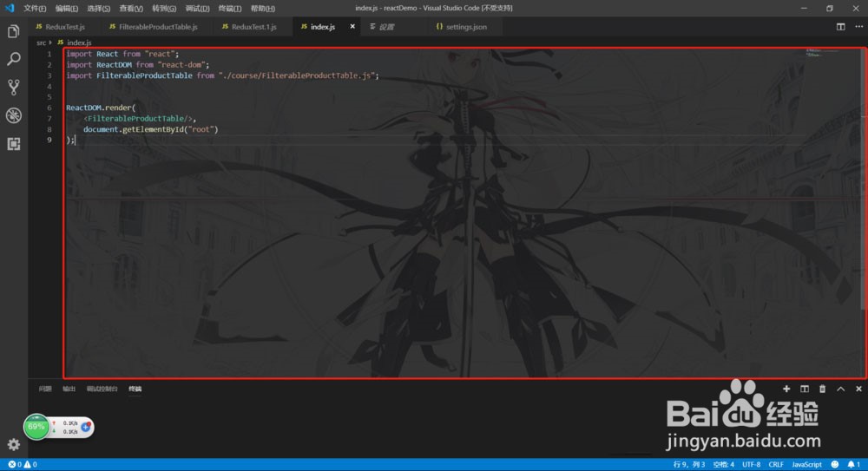Switch to the 调试控制台 panel tab
Screen dimensions: 868x471
click(102, 389)
